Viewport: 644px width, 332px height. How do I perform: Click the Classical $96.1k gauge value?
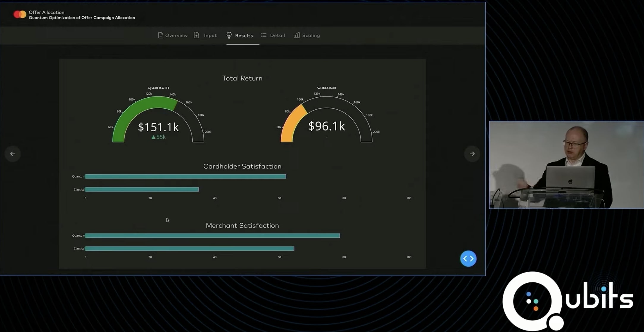(326, 126)
